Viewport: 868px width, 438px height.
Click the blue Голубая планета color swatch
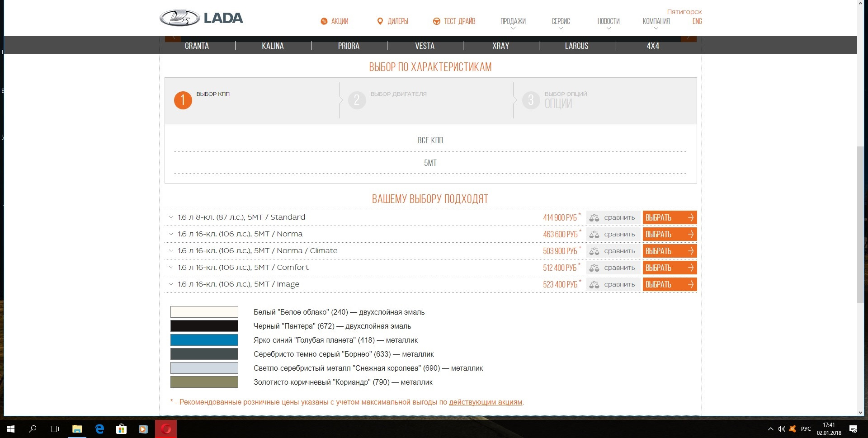[204, 340]
